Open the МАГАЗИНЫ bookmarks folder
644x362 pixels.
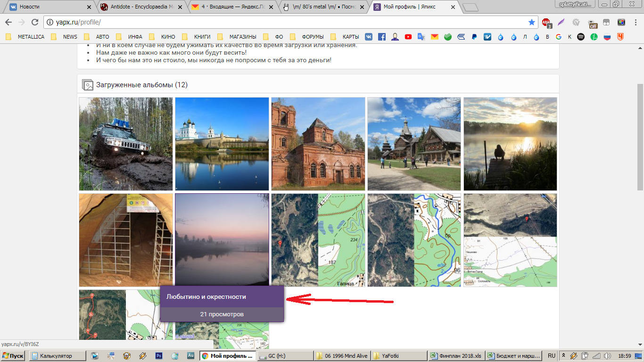tap(237, 37)
